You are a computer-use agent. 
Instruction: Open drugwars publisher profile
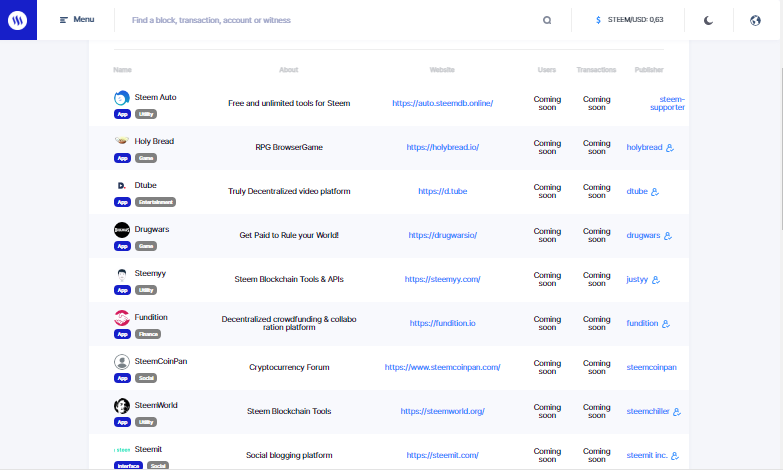pyautogui.click(x=643, y=235)
